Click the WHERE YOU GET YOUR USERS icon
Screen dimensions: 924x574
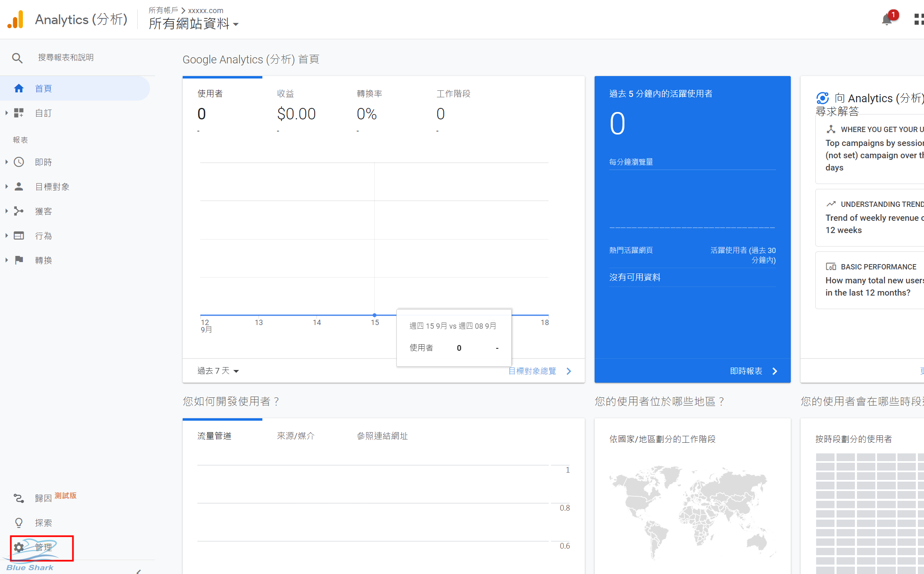click(x=831, y=129)
